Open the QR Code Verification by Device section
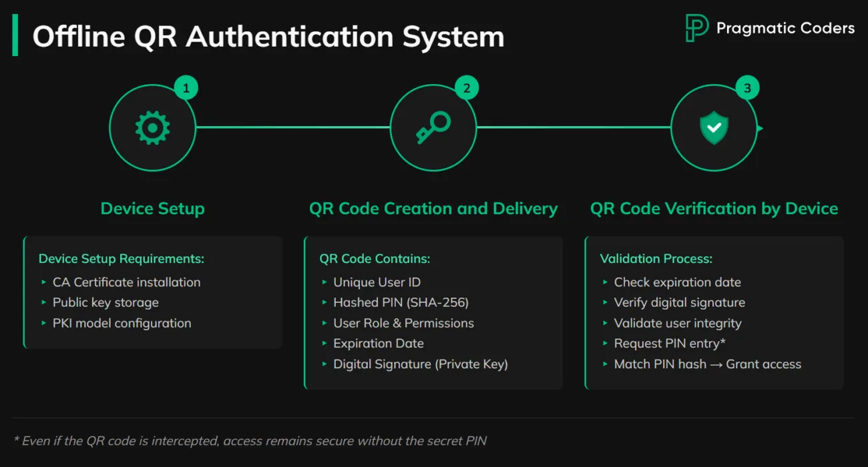The image size is (868, 467). [714, 208]
